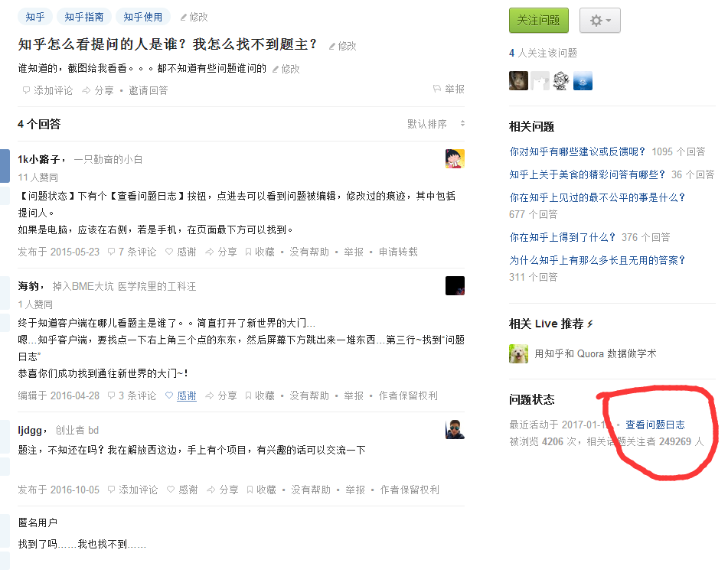Image resolution: width=728 pixels, height=576 pixels.
Task: Open the 默认排序 sorting dropdown
Action: click(436, 124)
